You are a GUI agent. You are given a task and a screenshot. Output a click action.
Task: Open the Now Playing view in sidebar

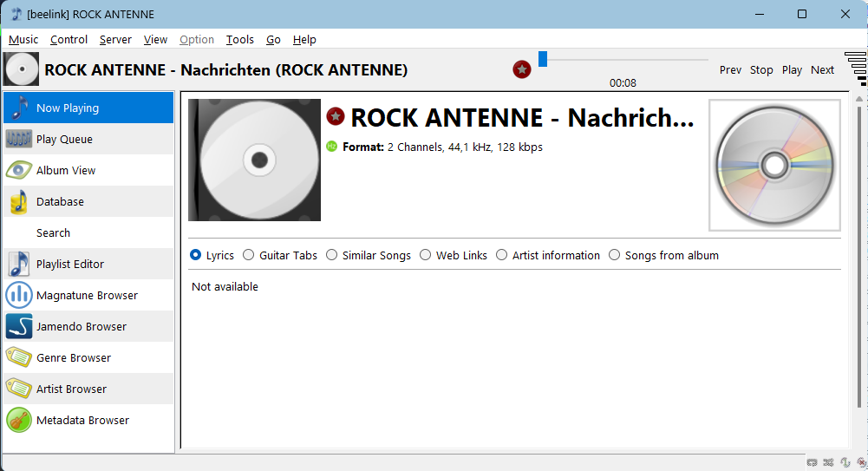click(88, 108)
